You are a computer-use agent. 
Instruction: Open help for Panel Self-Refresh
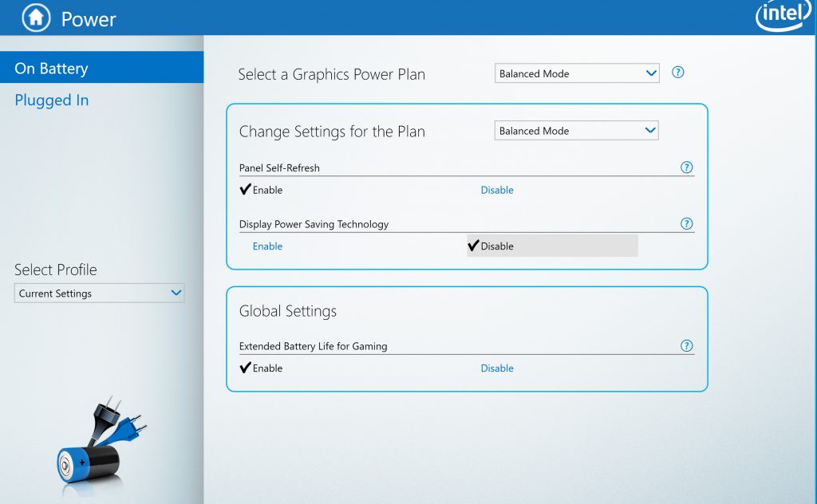point(686,167)
